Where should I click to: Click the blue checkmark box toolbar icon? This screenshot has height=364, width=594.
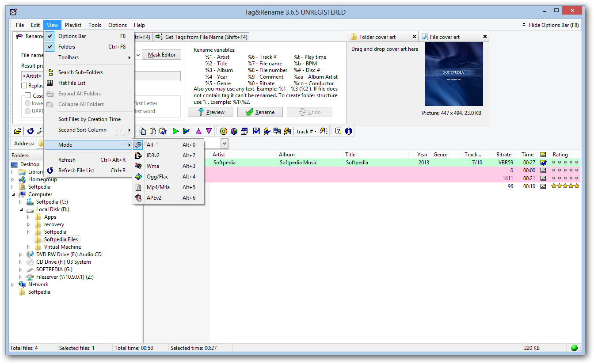tap(257, 131)
